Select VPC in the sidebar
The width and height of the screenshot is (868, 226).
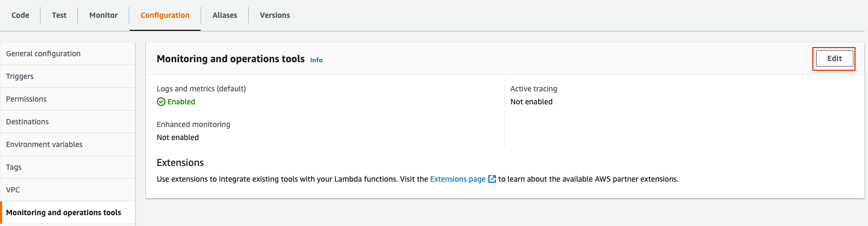click(x=68, y=190)
